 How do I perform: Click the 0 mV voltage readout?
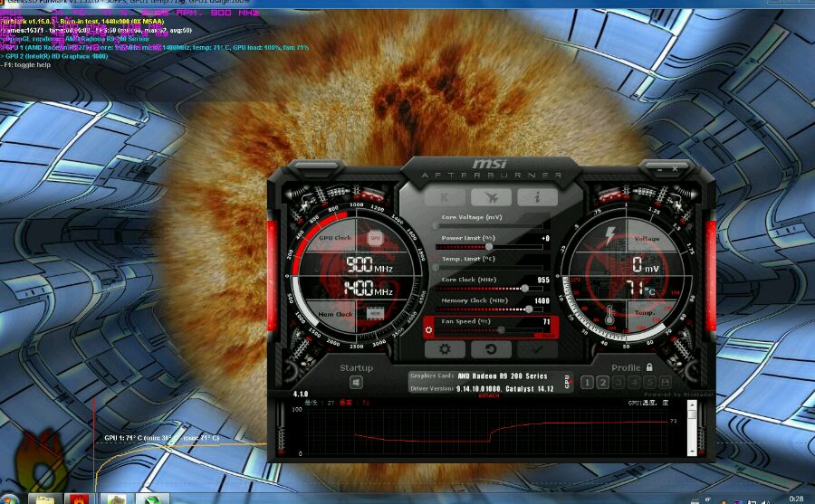tap(646, 265)
